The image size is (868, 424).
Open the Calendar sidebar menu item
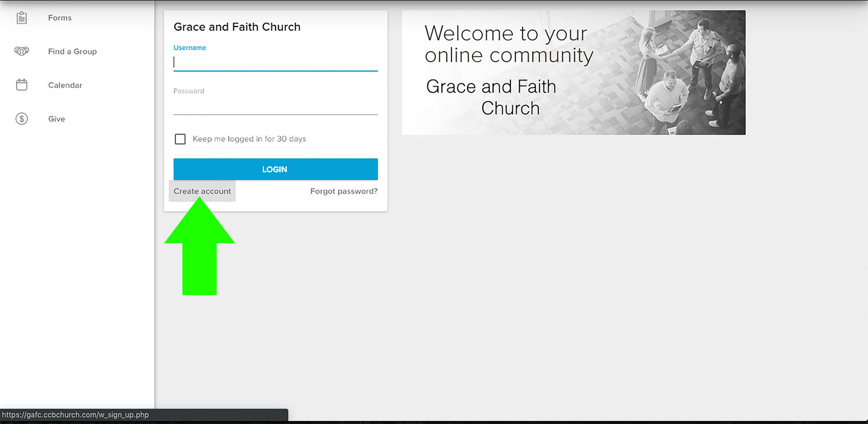(65, 85)
